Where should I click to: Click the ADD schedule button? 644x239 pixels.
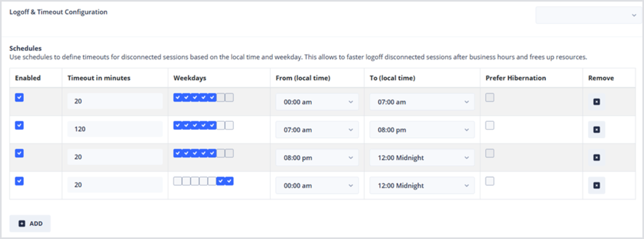30,224
